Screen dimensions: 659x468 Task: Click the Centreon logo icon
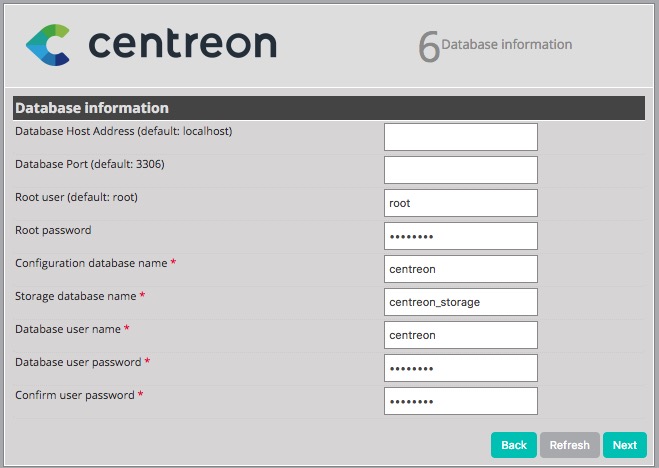click(x=47, y=45)
